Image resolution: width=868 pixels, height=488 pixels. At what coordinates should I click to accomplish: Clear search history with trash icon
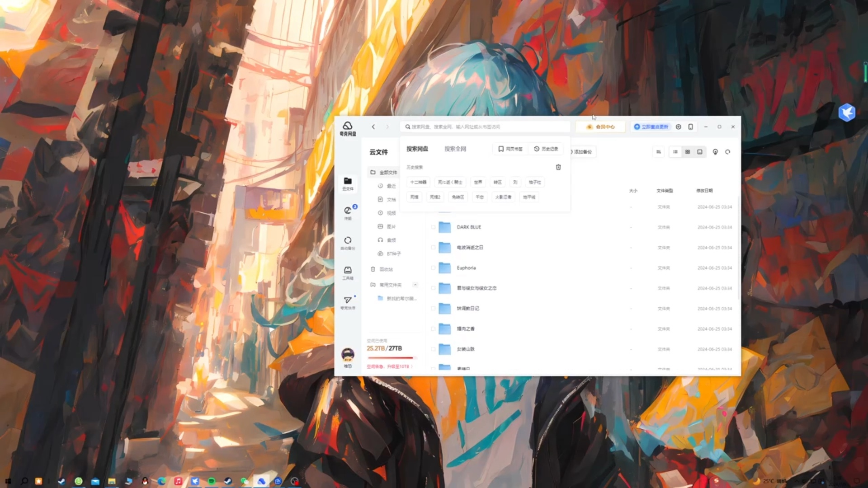[558, 167]
